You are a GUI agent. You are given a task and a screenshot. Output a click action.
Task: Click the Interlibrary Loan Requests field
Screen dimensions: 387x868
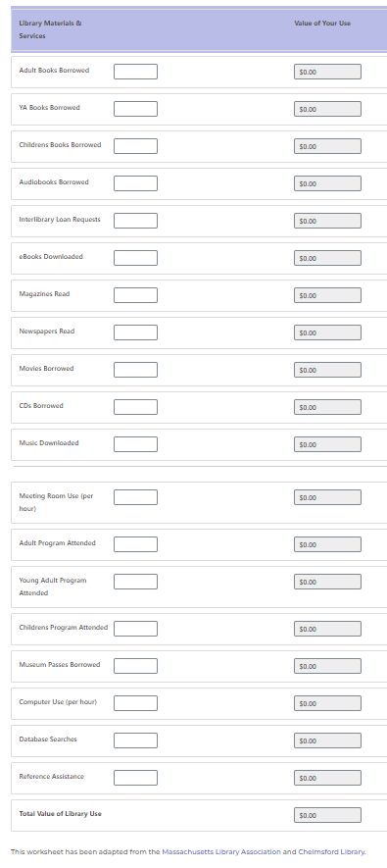pyautogui.click(x=135, y=221)
